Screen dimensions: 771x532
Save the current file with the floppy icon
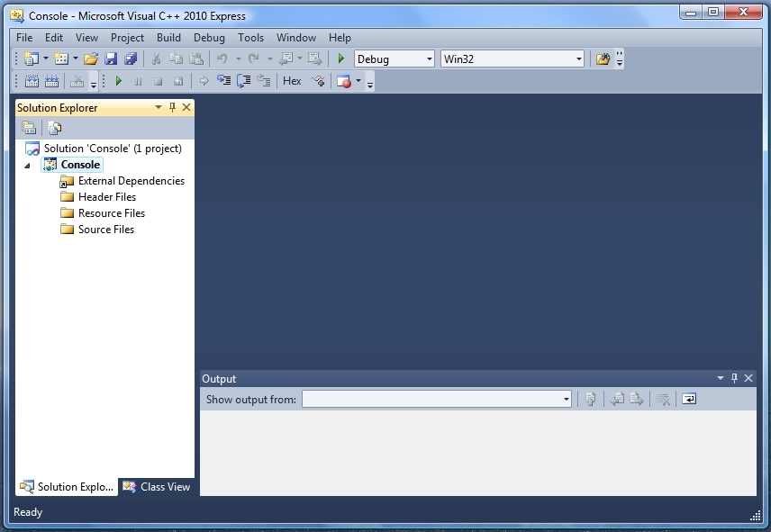click(111, 59)
